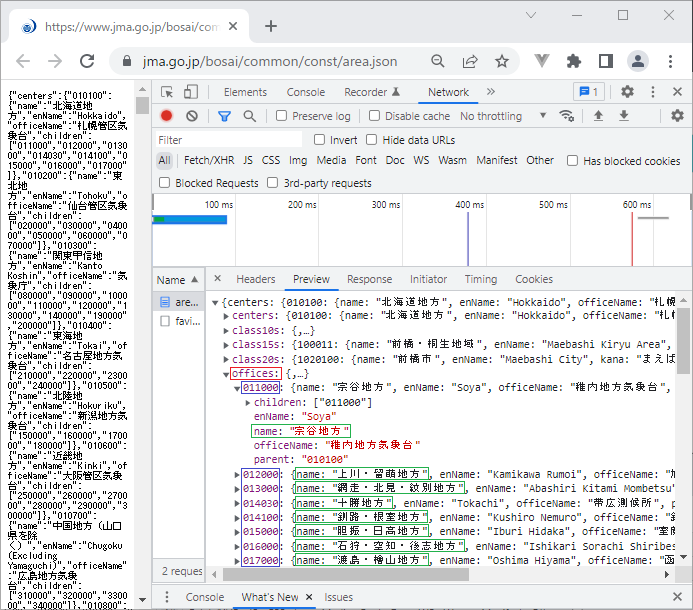
Task: Expand the centers node in preview
Action: (226, 316)
